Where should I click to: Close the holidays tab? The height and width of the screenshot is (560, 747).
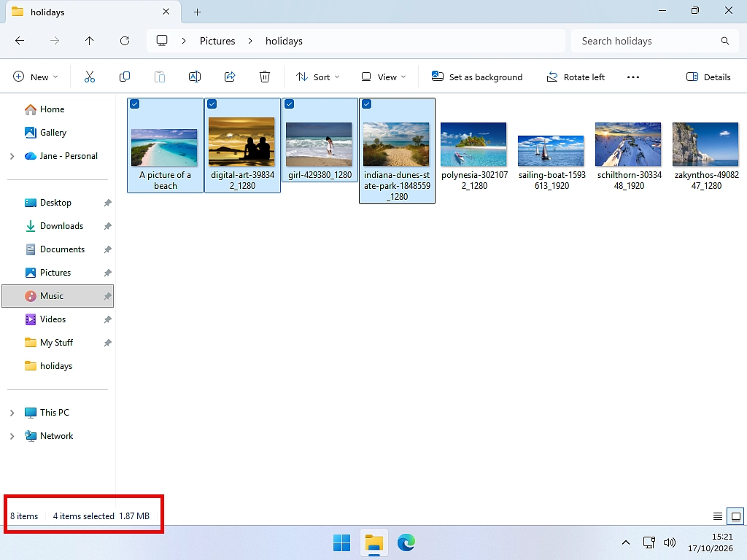tap(166, 12)
